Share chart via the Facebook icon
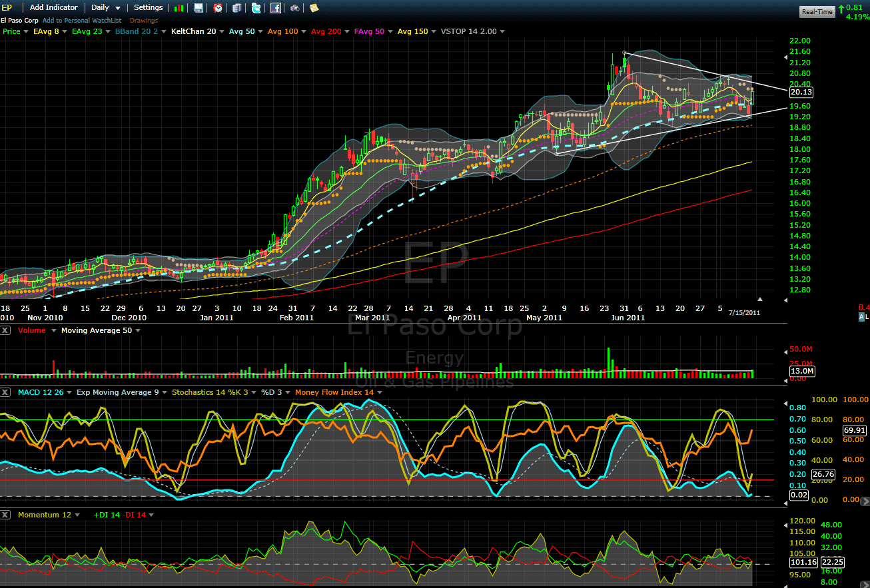 tap(276, 8)
